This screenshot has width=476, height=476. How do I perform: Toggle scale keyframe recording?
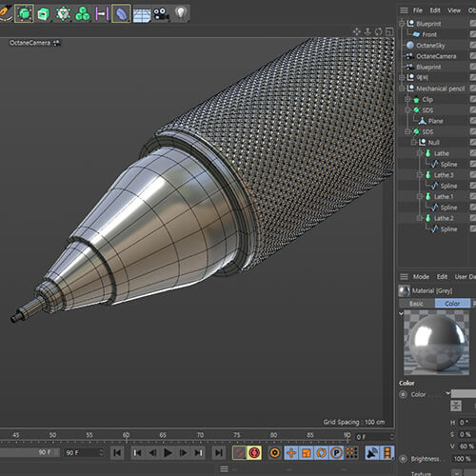tap(307, 453)
